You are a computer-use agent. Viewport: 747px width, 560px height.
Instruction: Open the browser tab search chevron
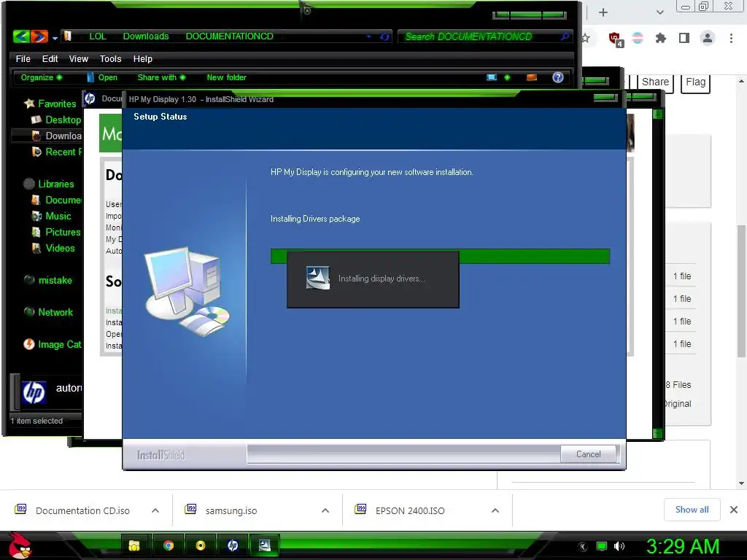659,12
